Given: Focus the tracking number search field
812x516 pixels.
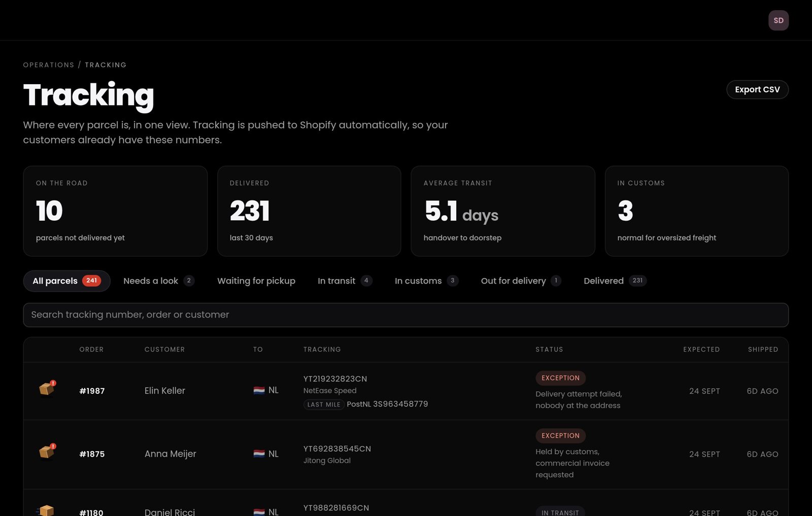Looking at the screenshot, I should tap(406, 315).
